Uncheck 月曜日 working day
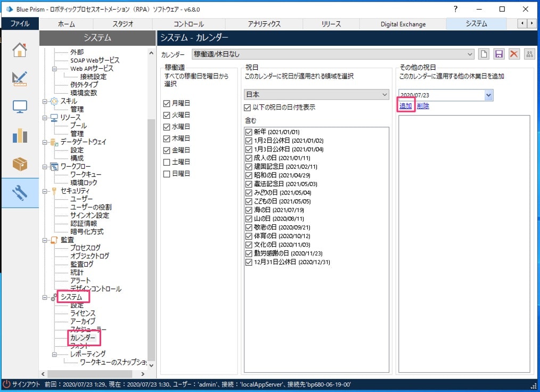Viewport: 540px width, 392px height. [167, 103]
